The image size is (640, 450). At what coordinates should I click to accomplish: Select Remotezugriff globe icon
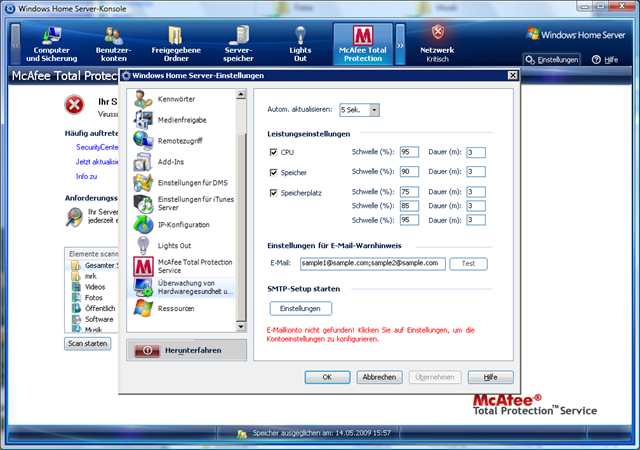tap(143, 140)
